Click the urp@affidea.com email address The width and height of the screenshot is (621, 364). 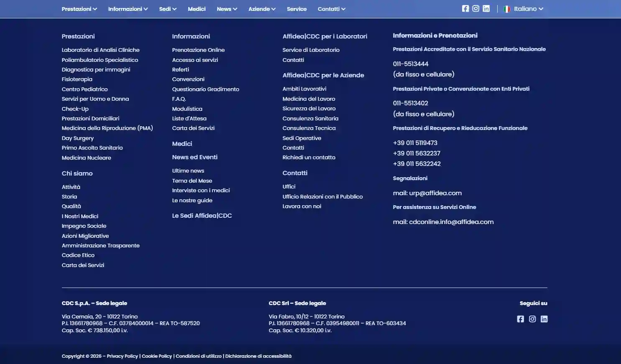(x=435, y=193)
